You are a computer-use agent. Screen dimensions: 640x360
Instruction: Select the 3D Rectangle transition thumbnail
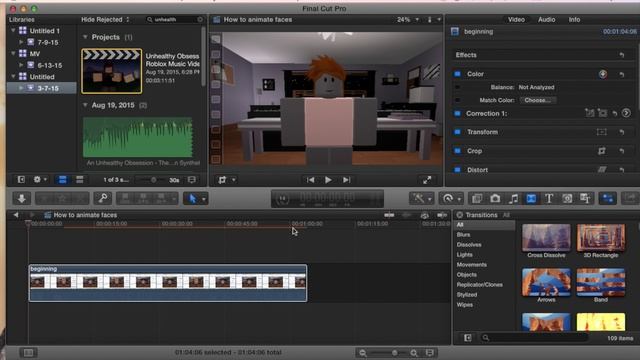coord(601,238)
